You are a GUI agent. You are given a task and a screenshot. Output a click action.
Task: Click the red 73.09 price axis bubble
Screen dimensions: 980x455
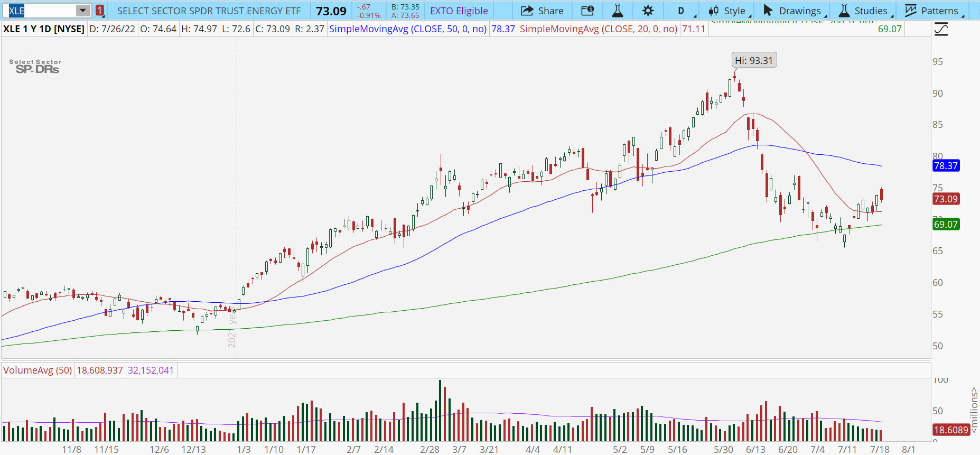[x=946, y=199]
